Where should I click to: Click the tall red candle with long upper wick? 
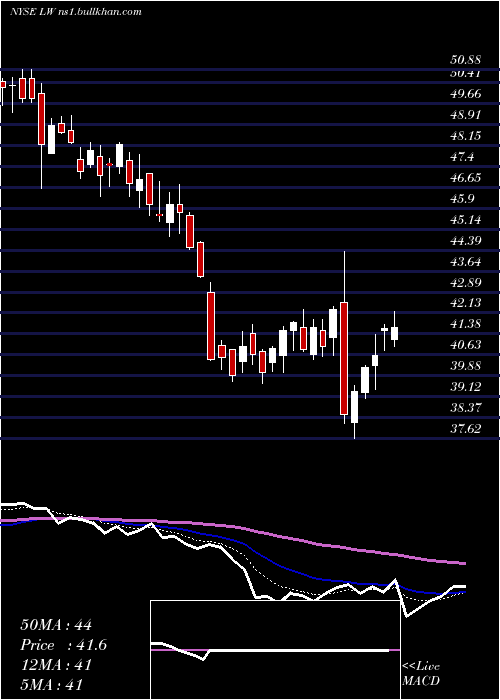tap(344, 358)
